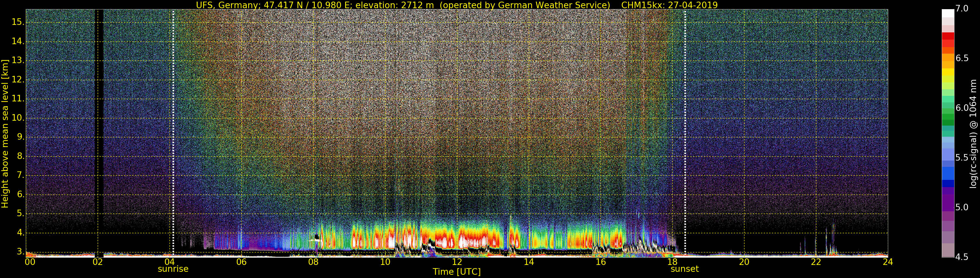Image resolution: width=980 pixels, height=278 pixels.
Task: Click the '4.5' colorbar tick label
Action: tap(962, 257)
